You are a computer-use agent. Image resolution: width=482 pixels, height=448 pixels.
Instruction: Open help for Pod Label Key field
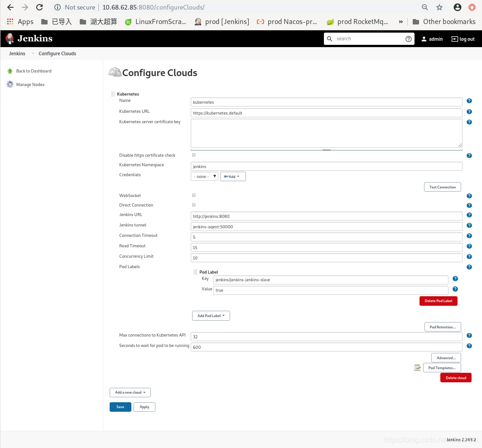coord(455,279)
